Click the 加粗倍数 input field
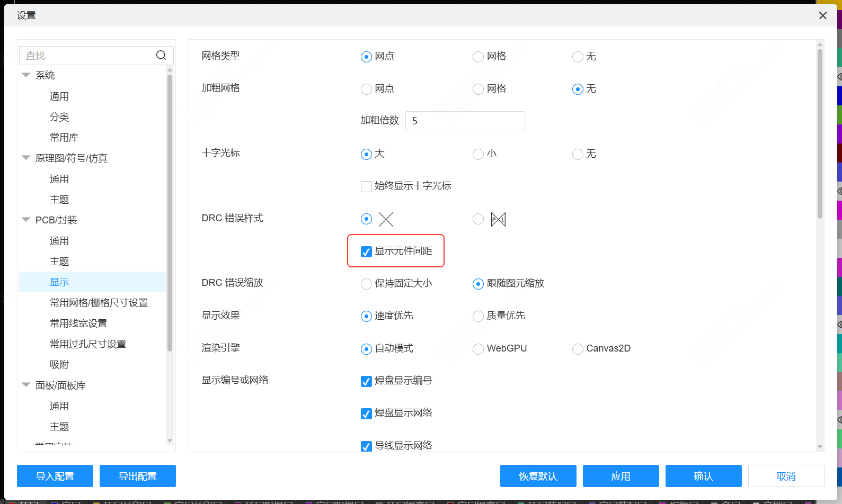 point(465,121)
